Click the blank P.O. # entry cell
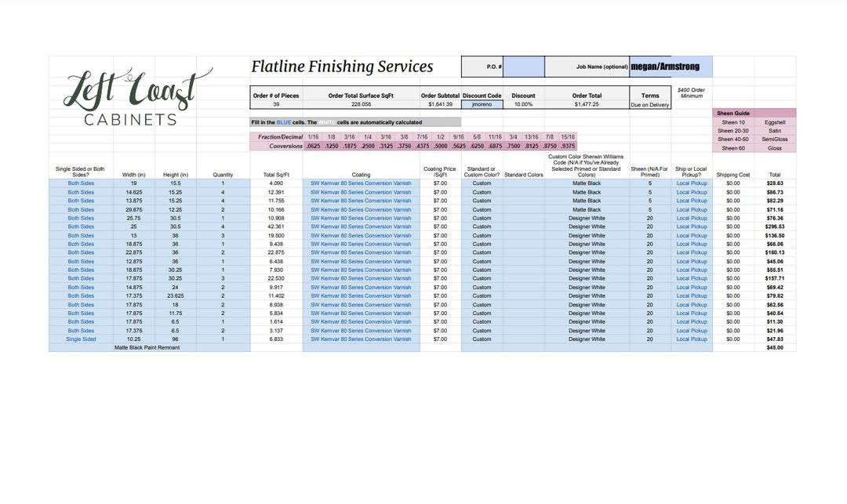The height and width of the screenshot is (504, 847). point(523,67)
